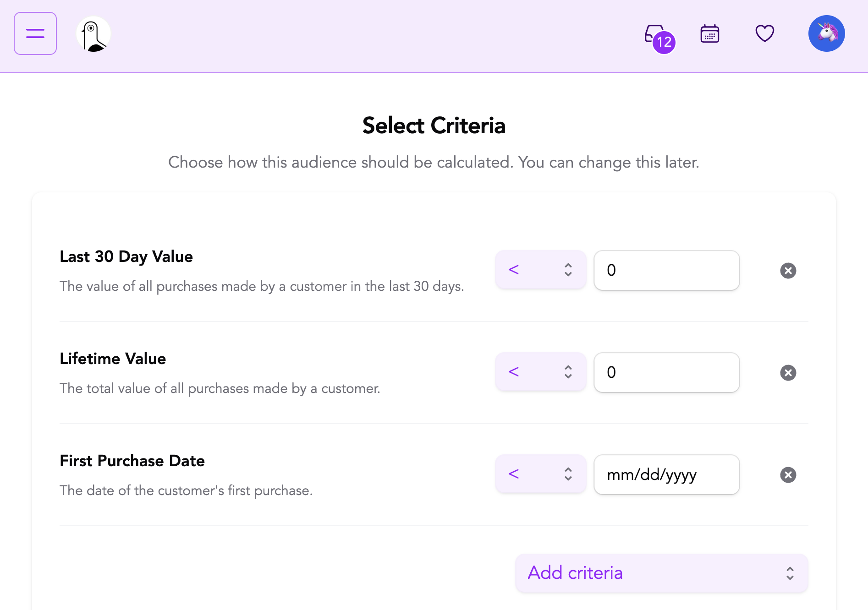Click the Lifetime Value number input
Viewport: 868px width, 610px height.
click(666, 373)
